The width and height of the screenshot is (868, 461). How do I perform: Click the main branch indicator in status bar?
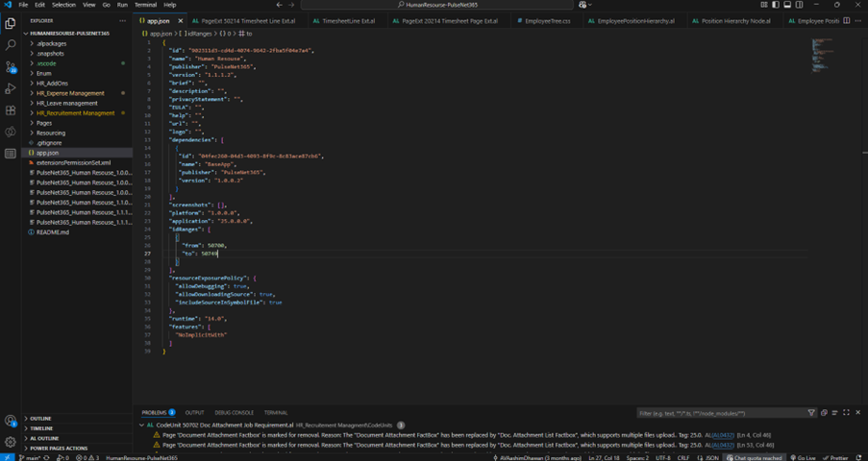pos(30,458)
